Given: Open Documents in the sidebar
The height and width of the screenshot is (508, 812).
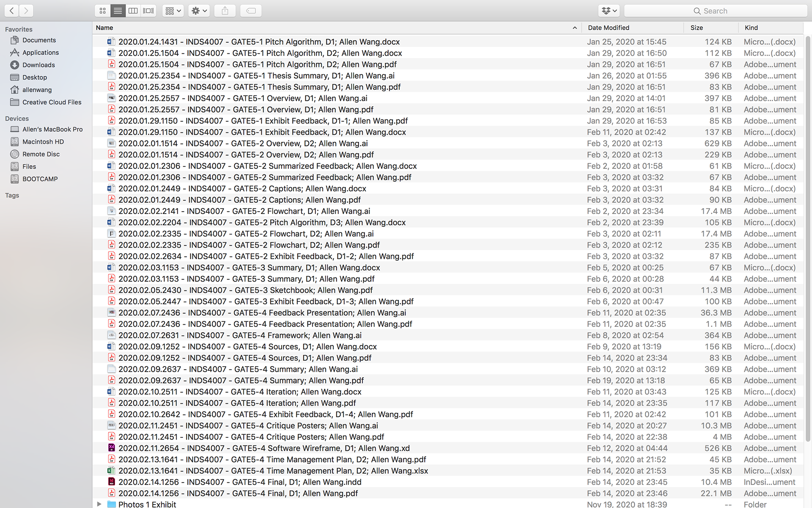Looking at the screenshot, I should (x=39, y=40).
